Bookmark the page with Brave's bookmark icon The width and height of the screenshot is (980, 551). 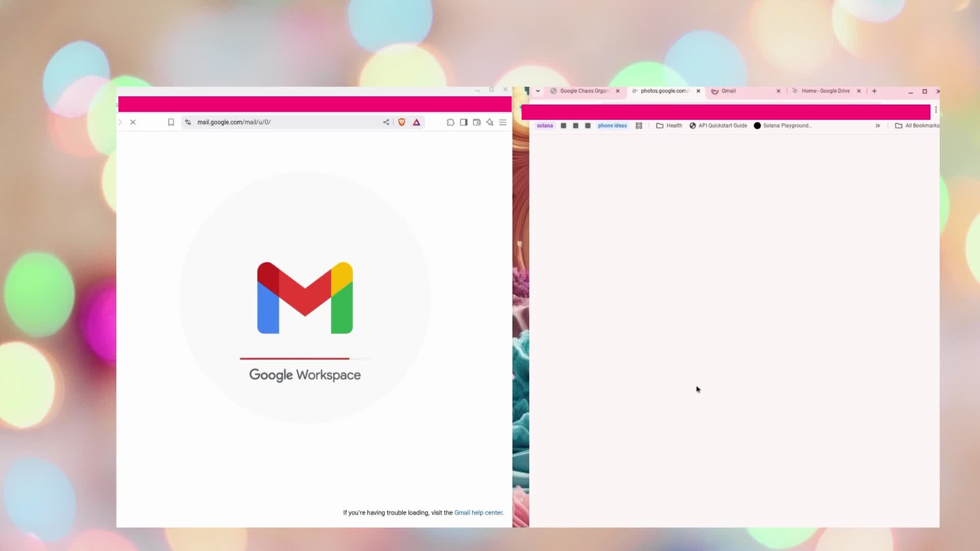[x=171, y=122]
